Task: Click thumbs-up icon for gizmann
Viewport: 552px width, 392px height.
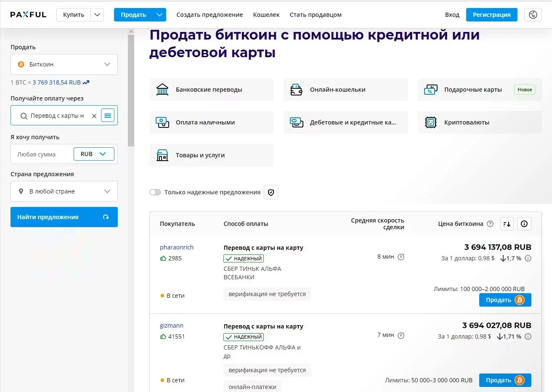Action: click(x=163, y=336)
